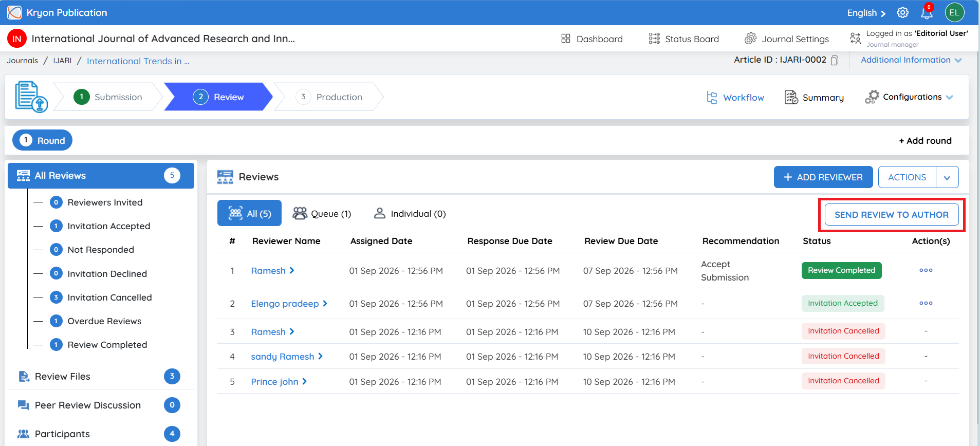Open reviewer sandy Ramesh details

(286, 357)
